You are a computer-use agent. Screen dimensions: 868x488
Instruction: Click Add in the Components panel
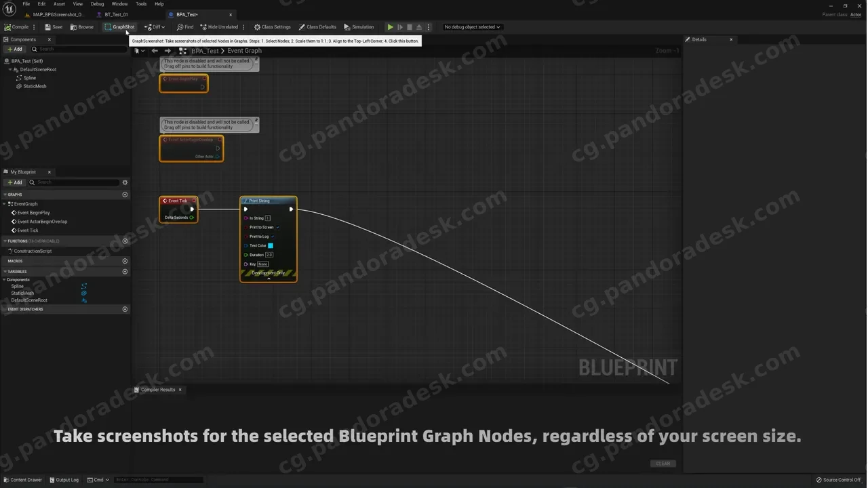pos(15,49)
